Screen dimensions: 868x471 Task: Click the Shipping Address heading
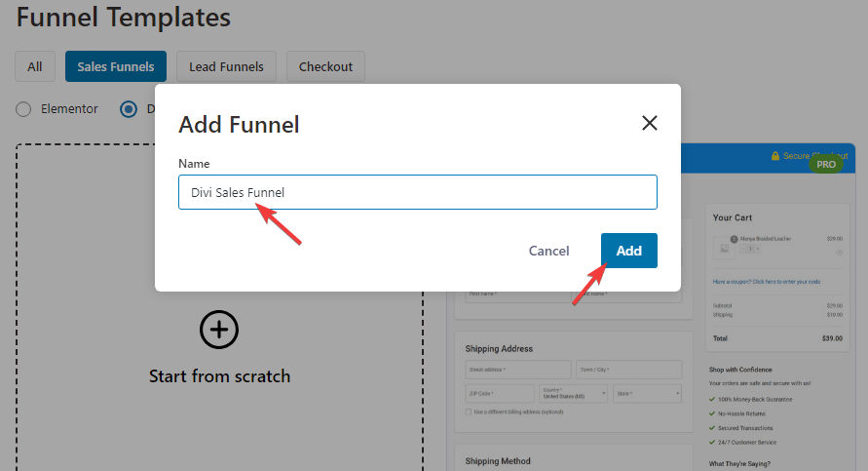[x=499, y=348]
